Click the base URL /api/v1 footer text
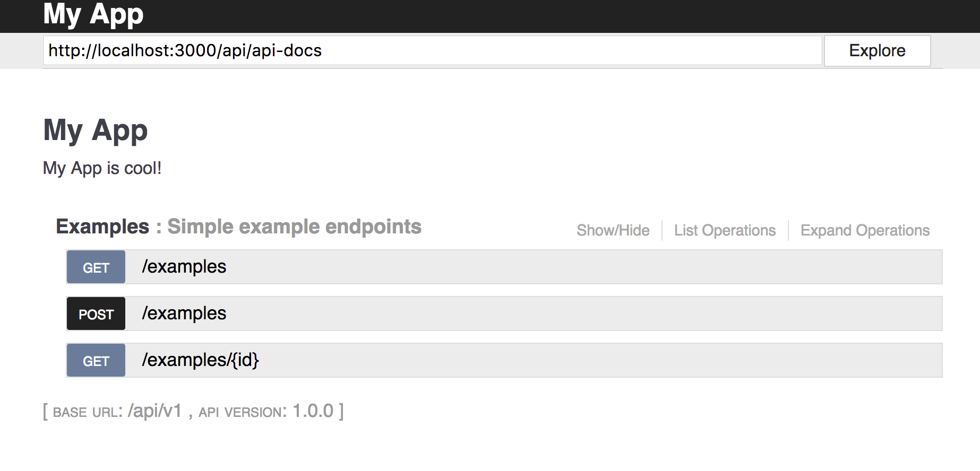This screenshot has height=471, width=980. pos(154,411)
